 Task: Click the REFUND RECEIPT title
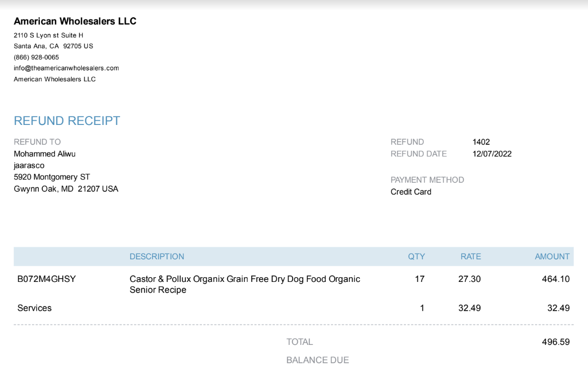67,121
